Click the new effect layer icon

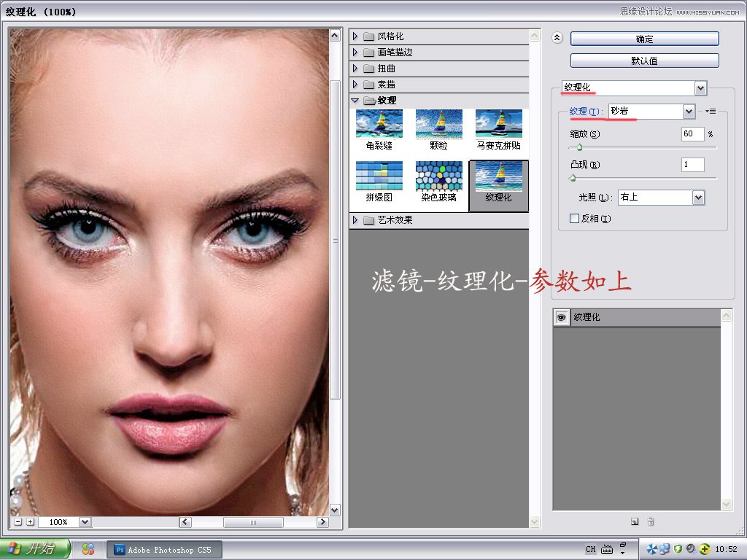pyautogui.click(x=635, y=522)
